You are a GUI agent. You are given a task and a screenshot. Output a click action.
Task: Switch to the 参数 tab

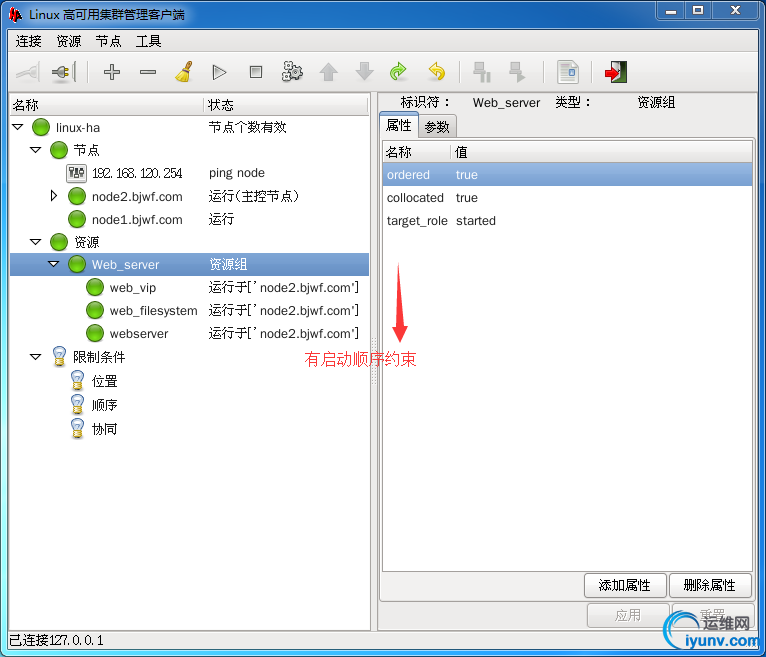437,127
